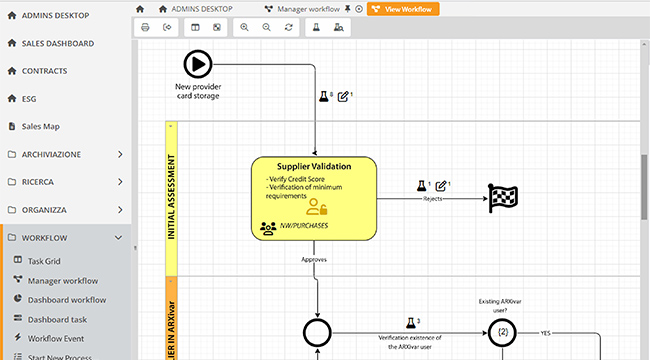The height and width of the screenshot is (360, 650).
Task: Switch to the View Workflow tab
Action: [403, 9]
